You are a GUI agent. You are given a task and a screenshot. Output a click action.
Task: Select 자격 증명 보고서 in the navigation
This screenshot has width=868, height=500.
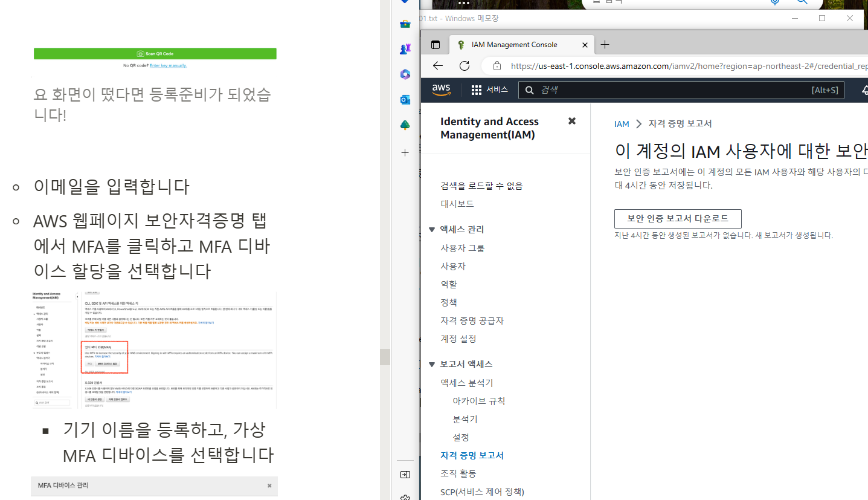472,455
